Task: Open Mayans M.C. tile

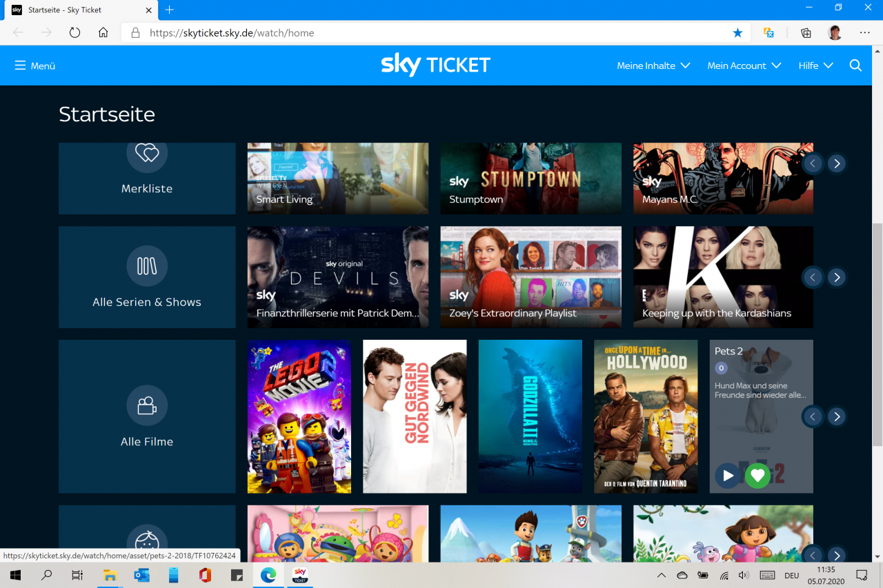Action: click(x=723, y=179)
